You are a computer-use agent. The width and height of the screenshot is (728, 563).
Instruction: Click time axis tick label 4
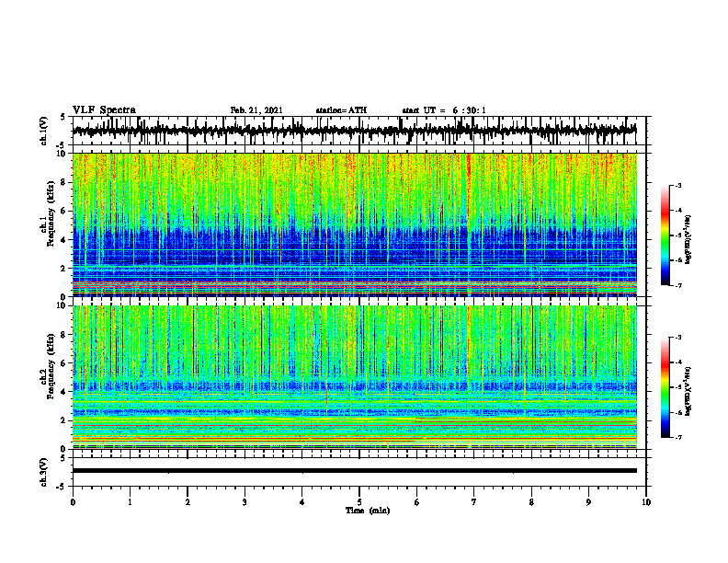click(x=302, y=502)
